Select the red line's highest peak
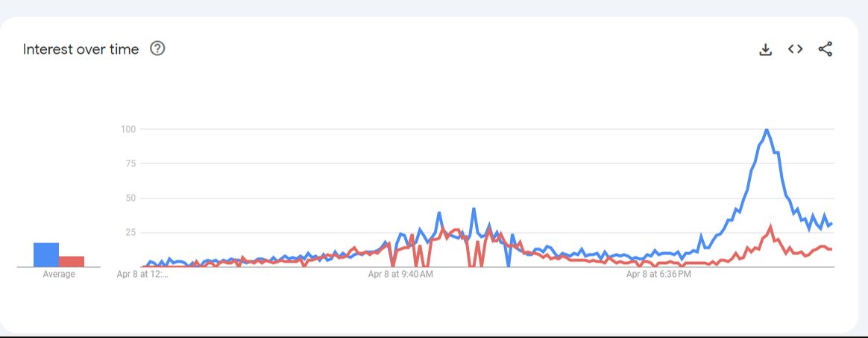Image resolution: width=868 pixels, height=338 pixels. coord(771,226)
